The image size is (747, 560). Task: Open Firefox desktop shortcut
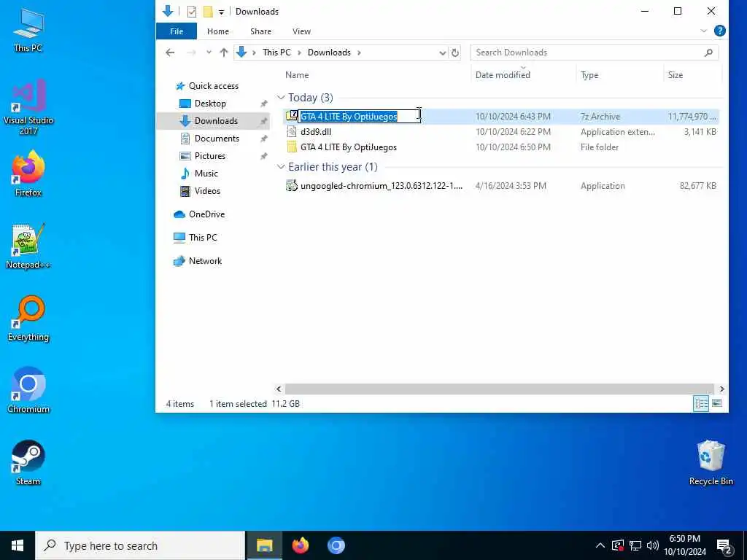tap(28, 174)
